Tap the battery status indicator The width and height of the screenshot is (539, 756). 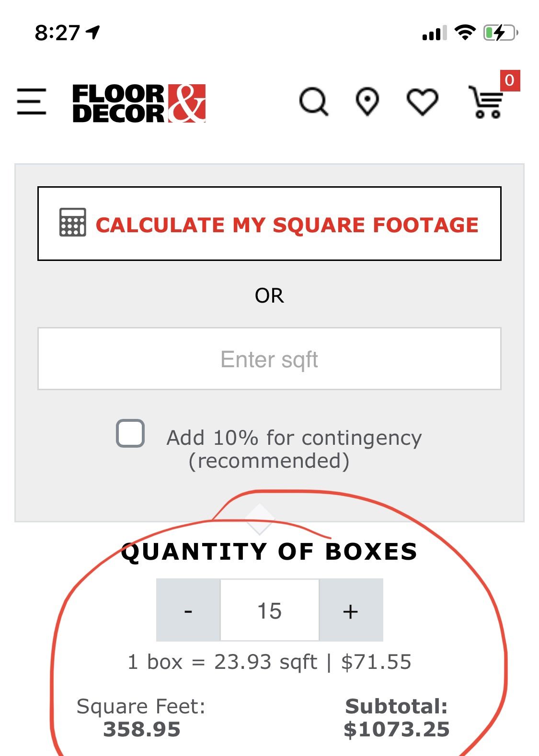point(501,33)
